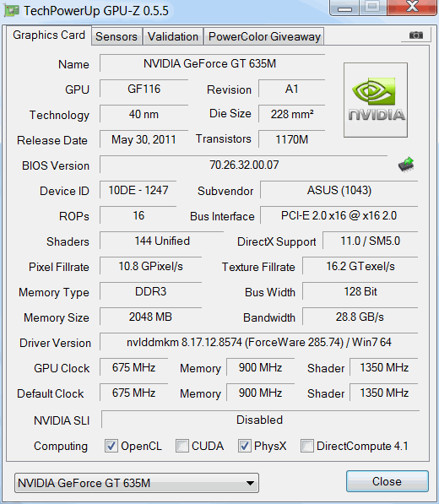Viewport: 439px width, 504px height.
Task: Minimize the GPU-Z window
Action: point(344,8)
